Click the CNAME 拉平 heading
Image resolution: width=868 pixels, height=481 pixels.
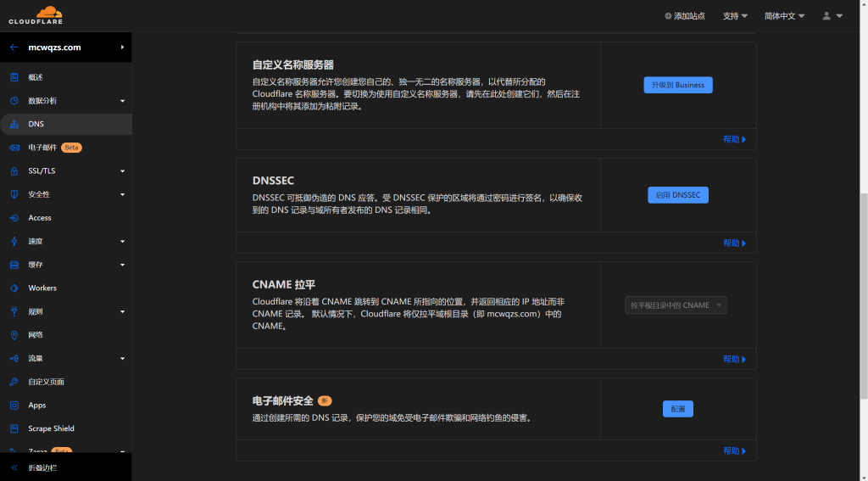[283, 285]
